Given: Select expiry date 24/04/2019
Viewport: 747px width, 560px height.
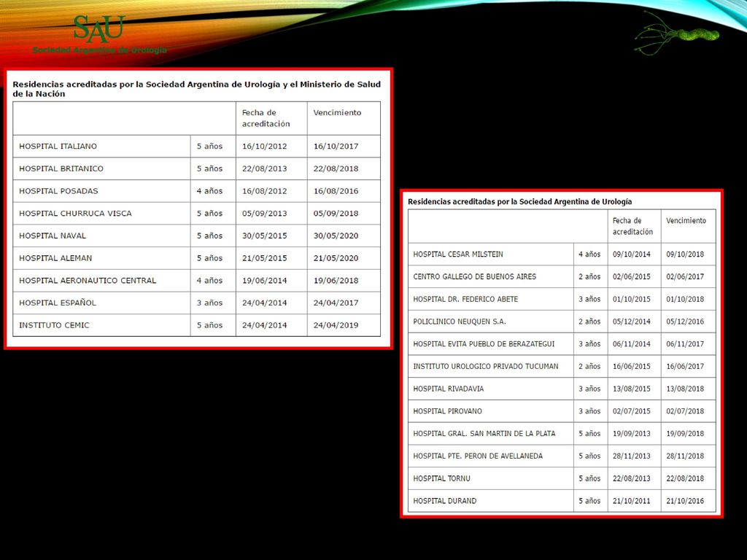Looking at the screenshot, I should click(336, 325).
